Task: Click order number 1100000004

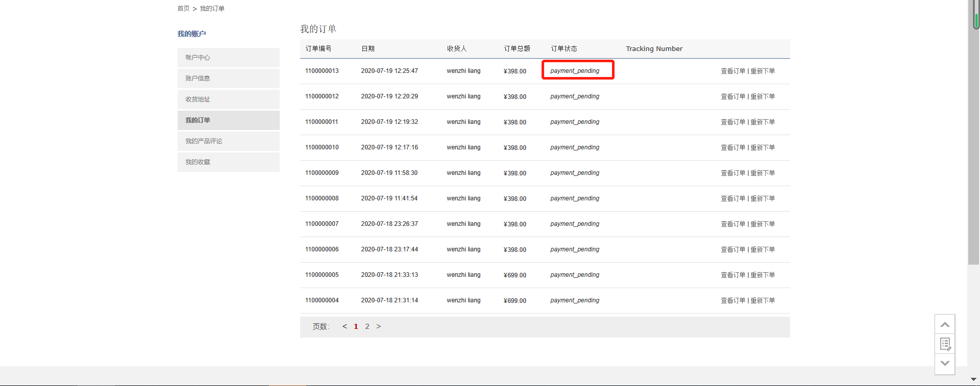Action: (x=322, y=300)
